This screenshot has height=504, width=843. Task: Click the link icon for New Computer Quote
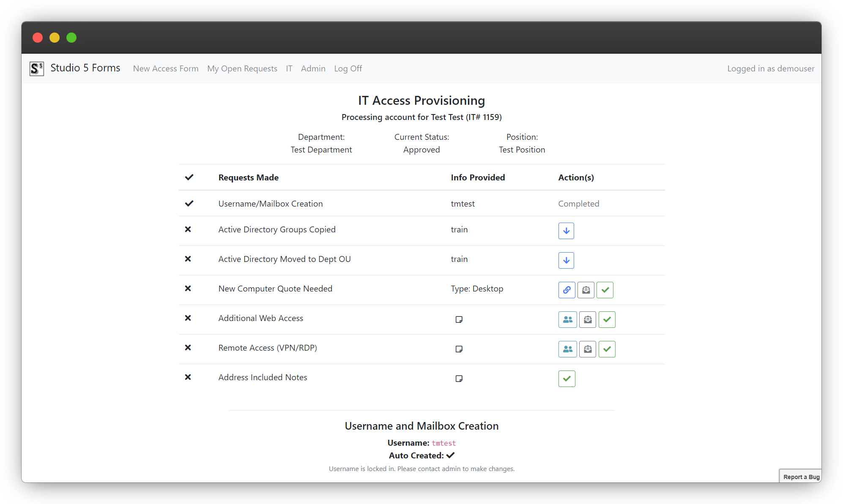[567, 290]
